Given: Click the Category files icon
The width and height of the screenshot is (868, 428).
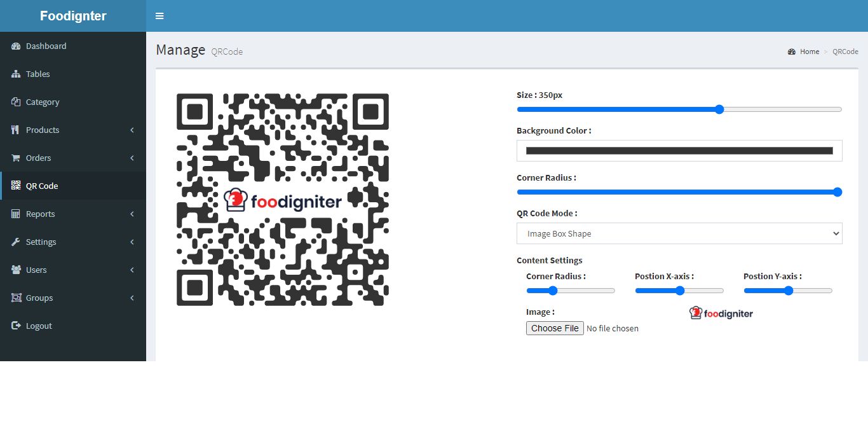Looking at the screenshot, I should (x=16, y=102).
